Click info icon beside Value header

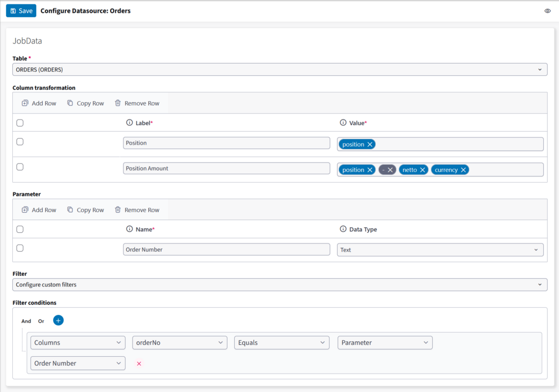(x=343, y=122)
